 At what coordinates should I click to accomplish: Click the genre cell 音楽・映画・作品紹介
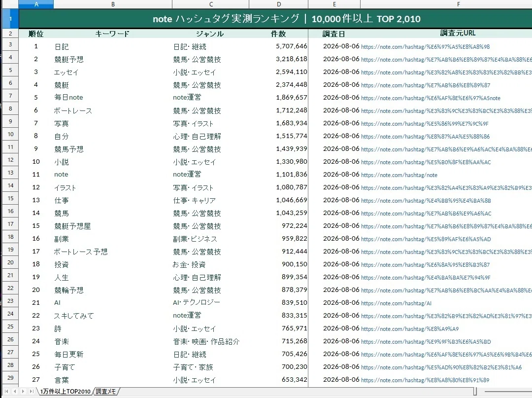click(206, 341)
